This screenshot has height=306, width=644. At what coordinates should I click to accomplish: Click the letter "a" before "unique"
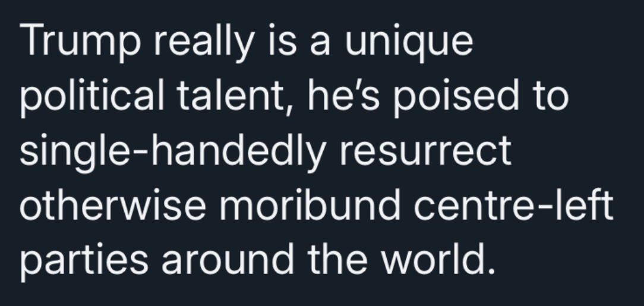click(x=320, y=43)
